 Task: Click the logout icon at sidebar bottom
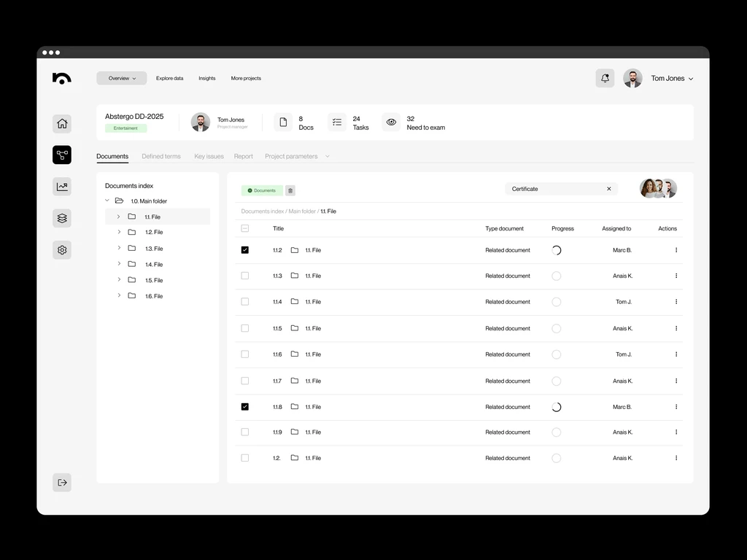[62, 483]
